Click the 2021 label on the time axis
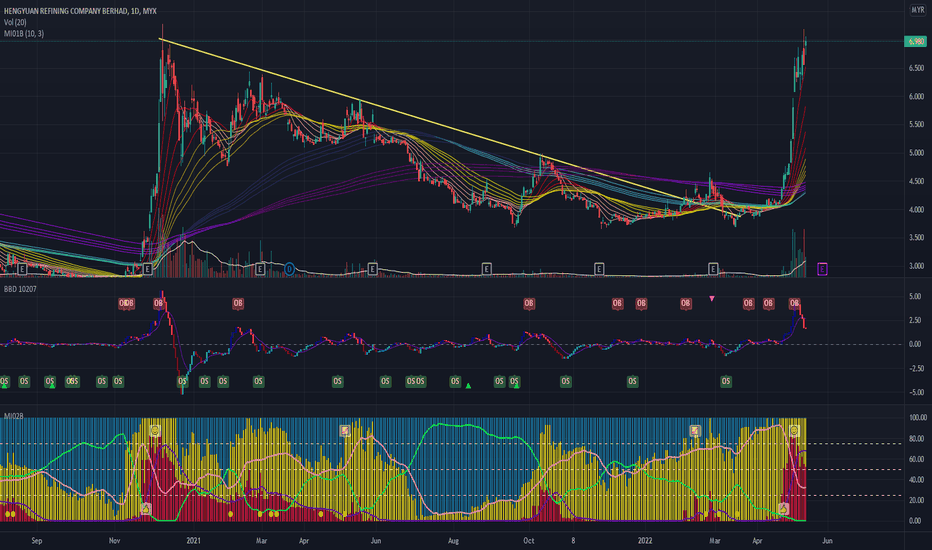Viewport: 932px width, 550px height. (193, 541)
